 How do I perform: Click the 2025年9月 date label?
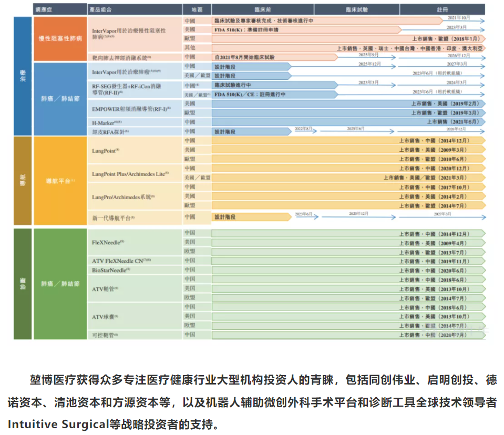368,55
